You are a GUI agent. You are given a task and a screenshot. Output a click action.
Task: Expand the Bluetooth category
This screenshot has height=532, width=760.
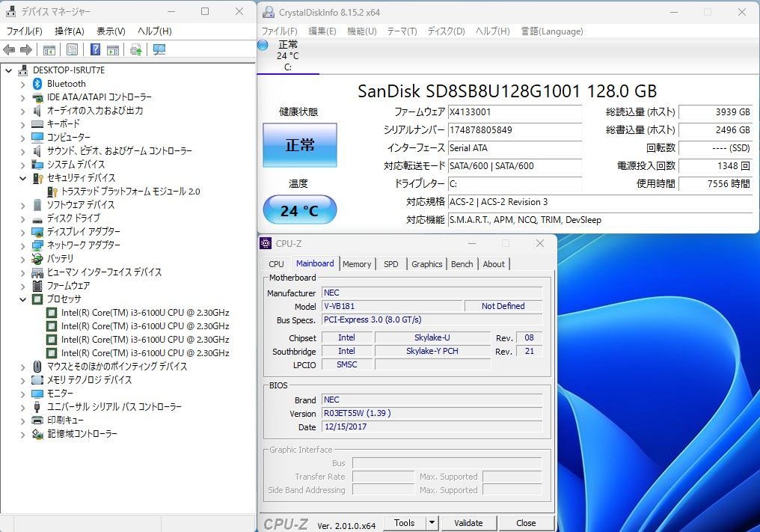pos(22,85)
